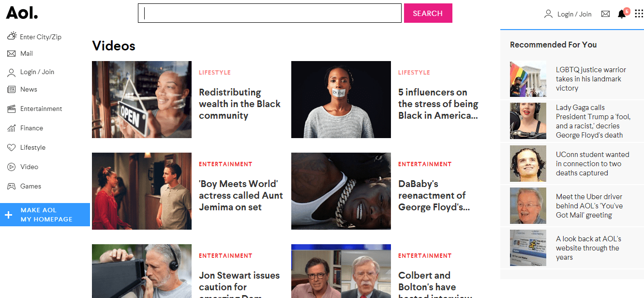The image size is (644, 298).
Task: Click Make AOL My Homepage button
Action: coord(45,215)
